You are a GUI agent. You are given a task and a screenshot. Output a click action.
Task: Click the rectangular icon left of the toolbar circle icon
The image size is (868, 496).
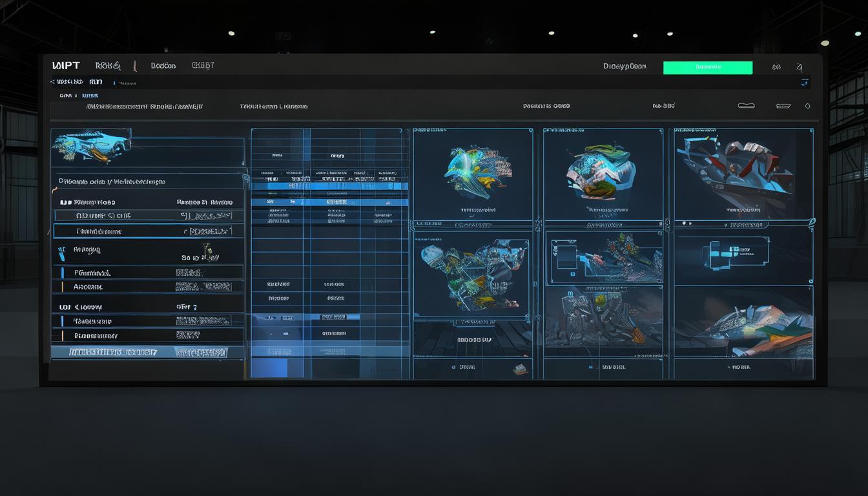click(x=783, y=106)
